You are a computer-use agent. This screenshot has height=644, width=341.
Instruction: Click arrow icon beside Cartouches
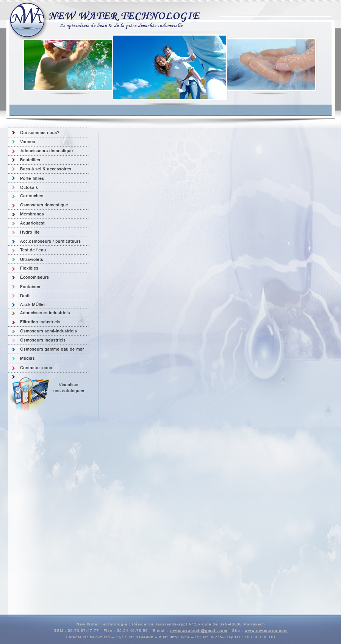13,196
